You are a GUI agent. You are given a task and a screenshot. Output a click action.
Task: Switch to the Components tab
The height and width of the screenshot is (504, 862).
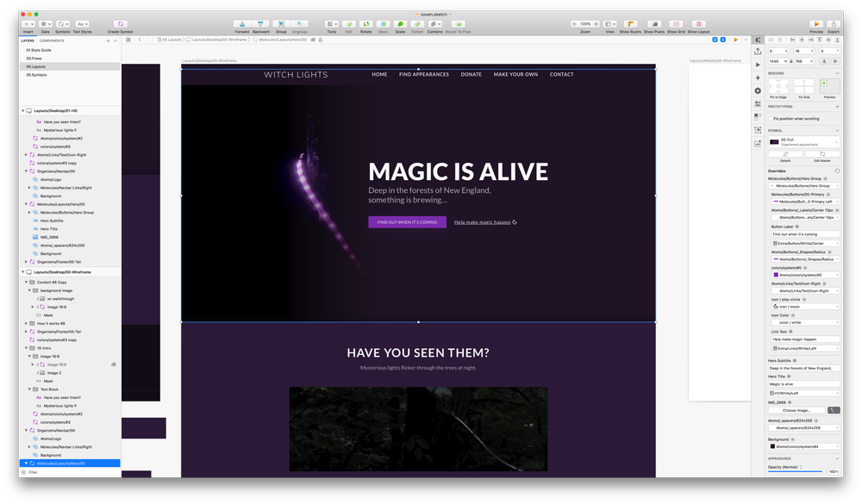(x=52, y=40)
